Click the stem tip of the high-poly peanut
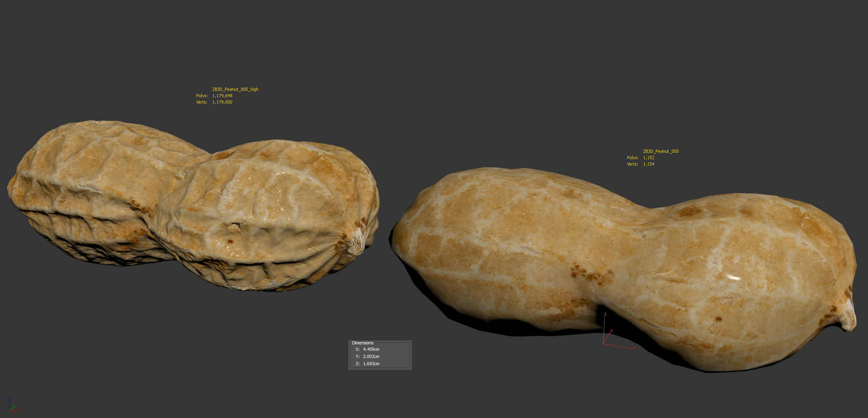Viewport: 868px width, 418px height. pyautogui.click(x=356, y=244)
